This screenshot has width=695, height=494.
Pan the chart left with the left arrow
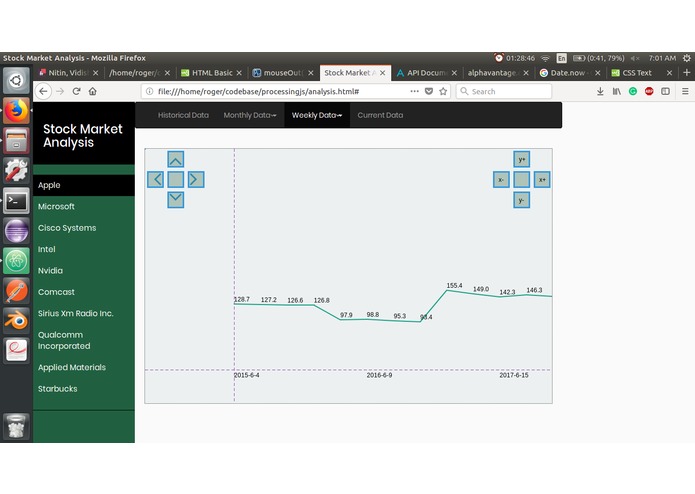pos(155,179)
